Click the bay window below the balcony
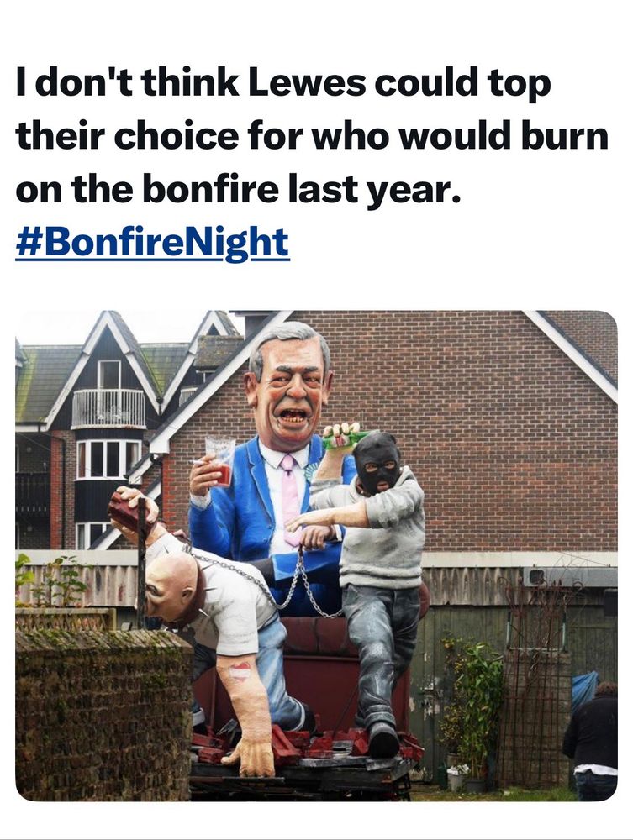Screen dimensions: 633x840 point(108,459)
